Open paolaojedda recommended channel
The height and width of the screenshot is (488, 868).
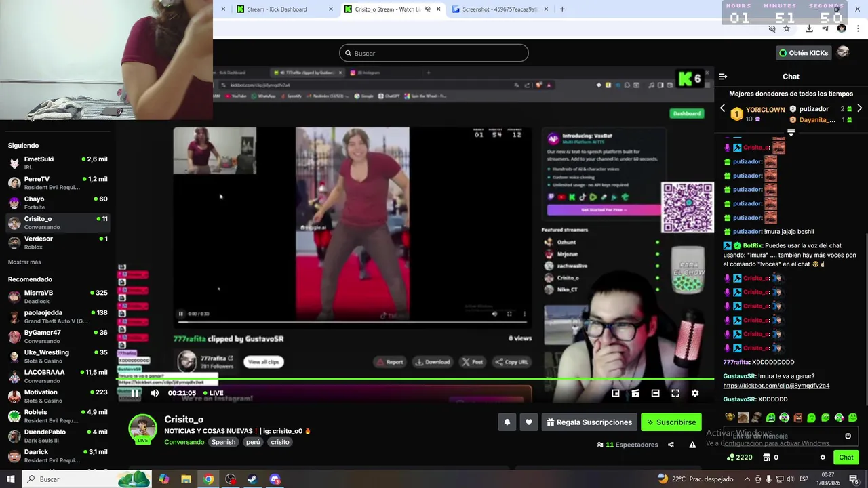[x=58, y=317]
